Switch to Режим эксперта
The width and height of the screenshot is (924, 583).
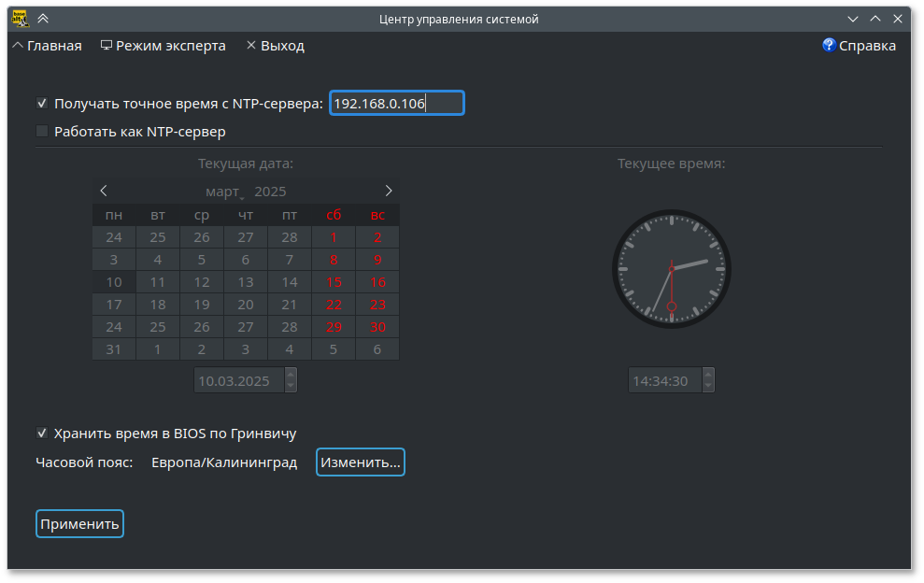[x=170, y=46]
